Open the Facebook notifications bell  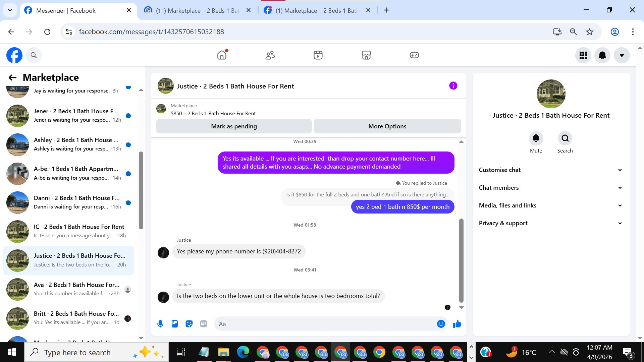pos(602,55)
